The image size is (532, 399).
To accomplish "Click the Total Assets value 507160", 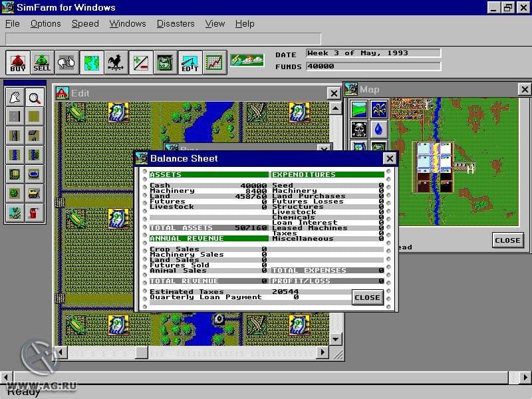I will [x=251, y=228].
